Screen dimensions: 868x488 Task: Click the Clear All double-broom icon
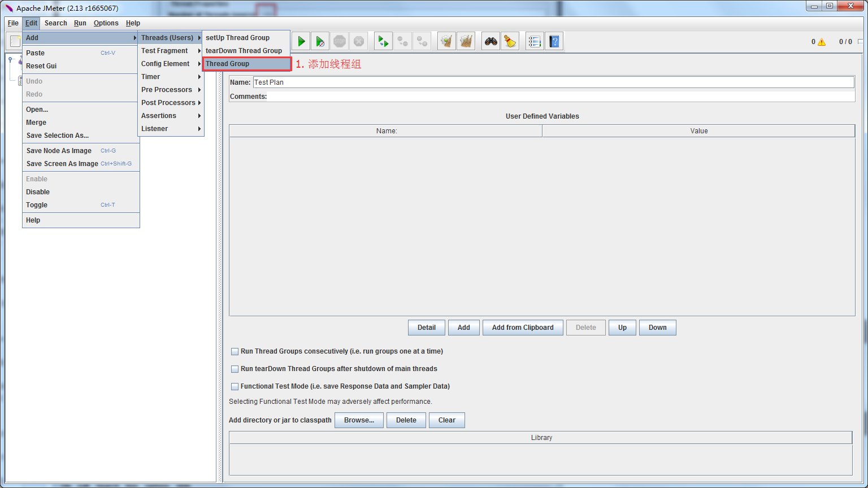pos(466,41)
